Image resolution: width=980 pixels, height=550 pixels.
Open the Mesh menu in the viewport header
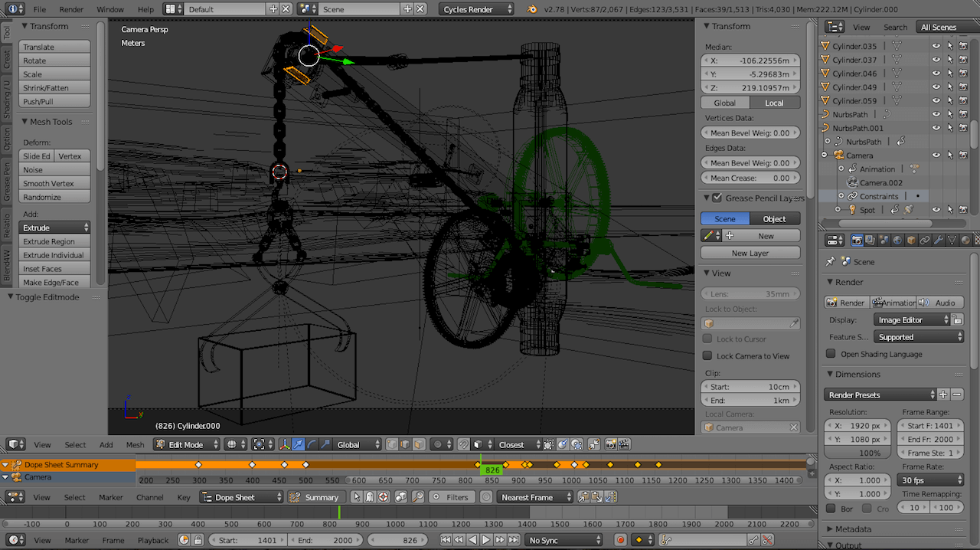pyautogui.click(x=135, y=444)
